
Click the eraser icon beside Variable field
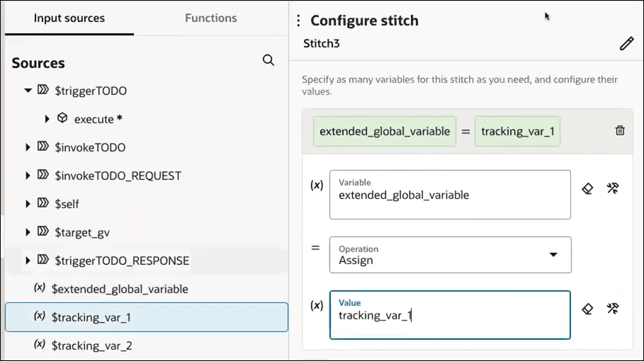587,188
